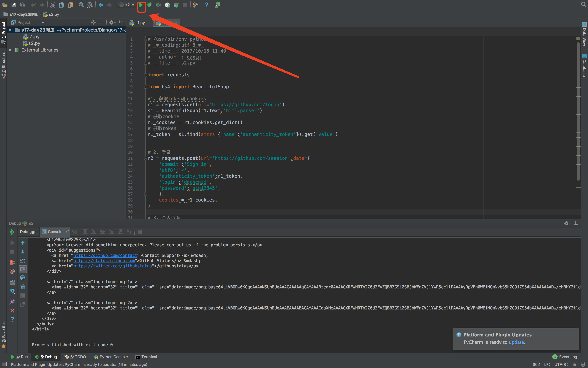The width and height of the screenshot is (588, 368).
Task: Print console output with the printer icon
Action: [x=23, y=278]
